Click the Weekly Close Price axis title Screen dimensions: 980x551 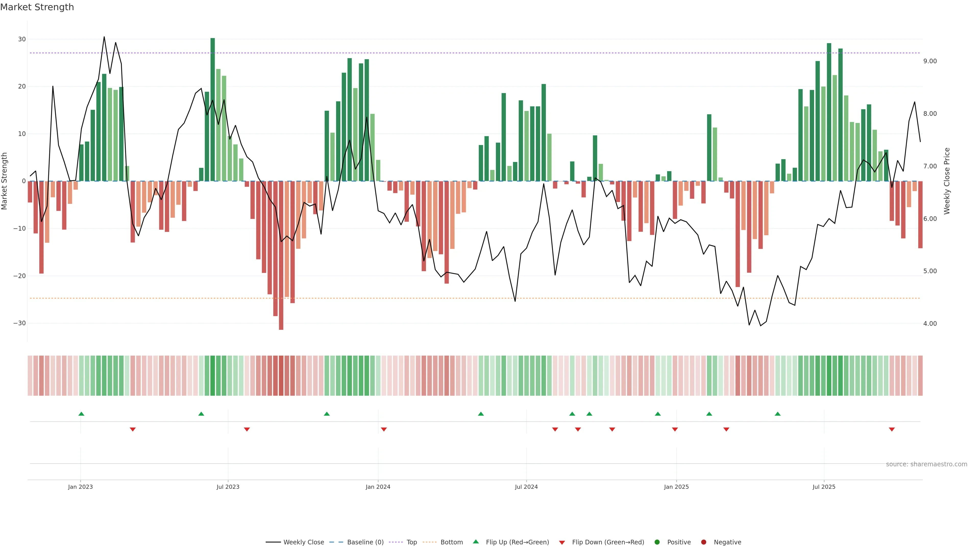pyautogui.click(x=947, y=181)
